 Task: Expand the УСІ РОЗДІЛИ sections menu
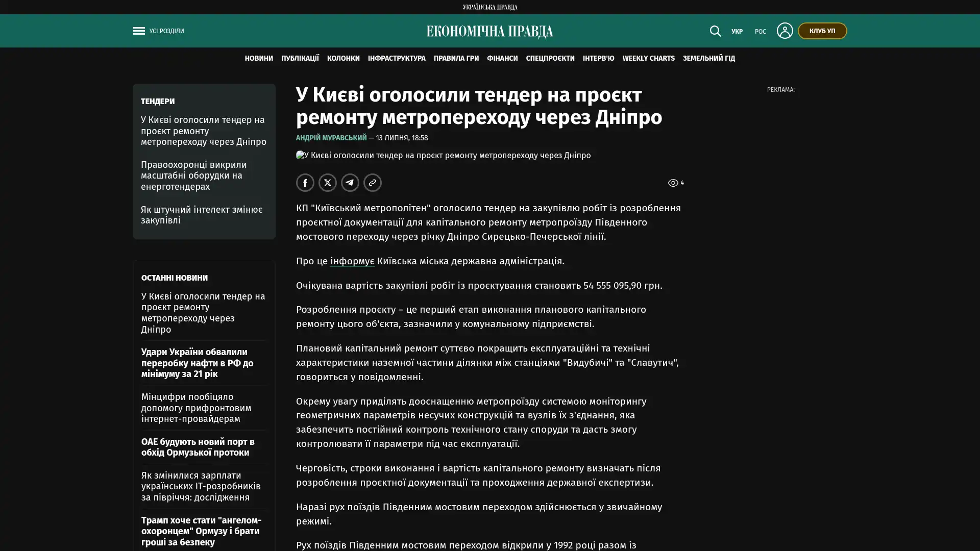click(x=166, y=31)
